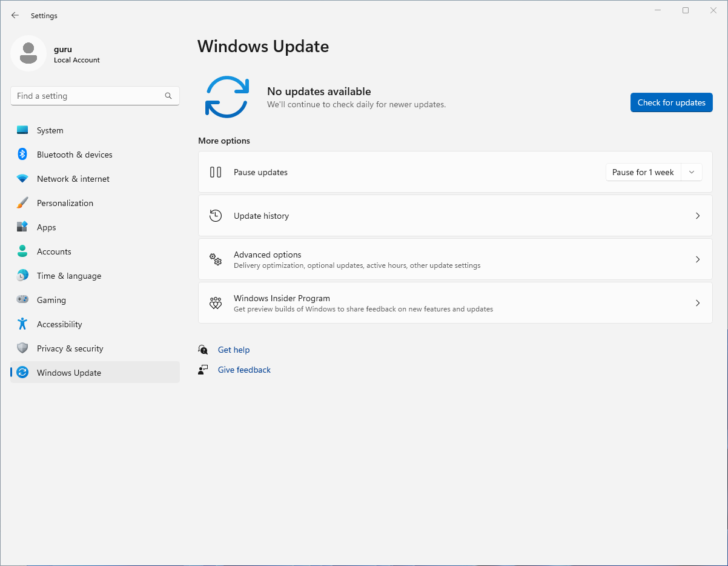Click the System monitor icon
This screenshot has width=728, height=566.
22,130
